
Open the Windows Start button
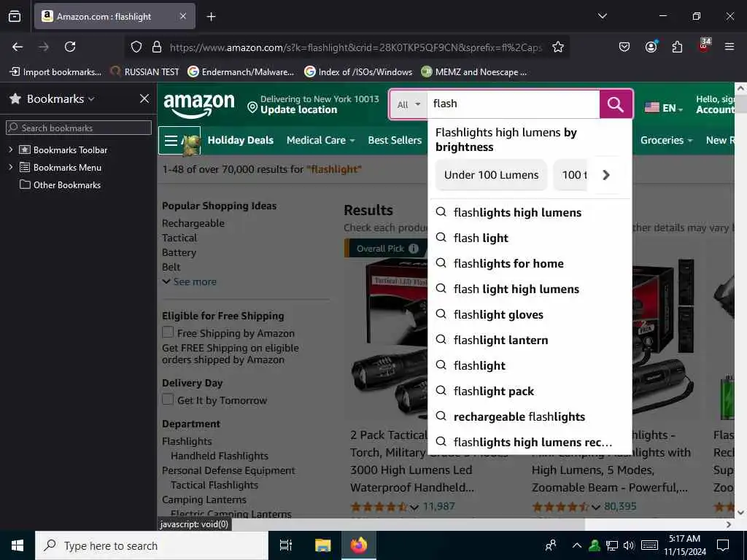(x=18, y=545)
